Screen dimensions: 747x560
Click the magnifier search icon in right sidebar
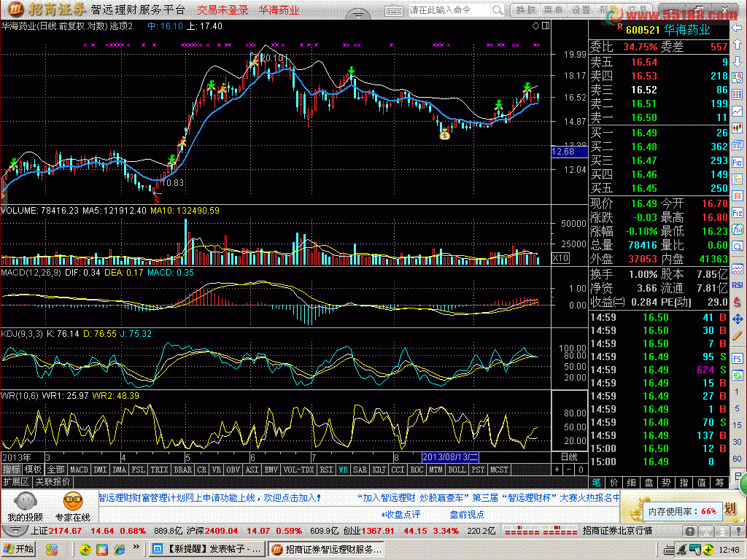coord(738,246)
